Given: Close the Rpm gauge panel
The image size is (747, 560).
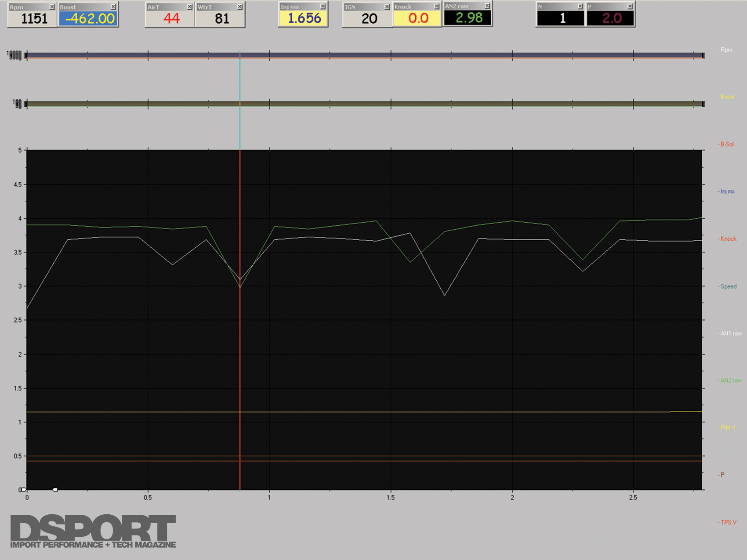Looking at the screenshot, I should 52,7.
